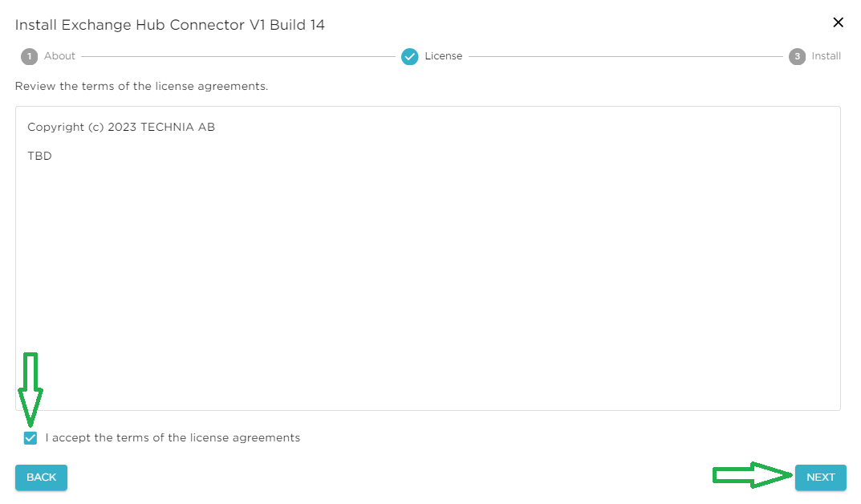Click the Copyright 2023 TECHNIA AB line
Image resolution: width=861 pixels, height=504 pixels.
121,127
